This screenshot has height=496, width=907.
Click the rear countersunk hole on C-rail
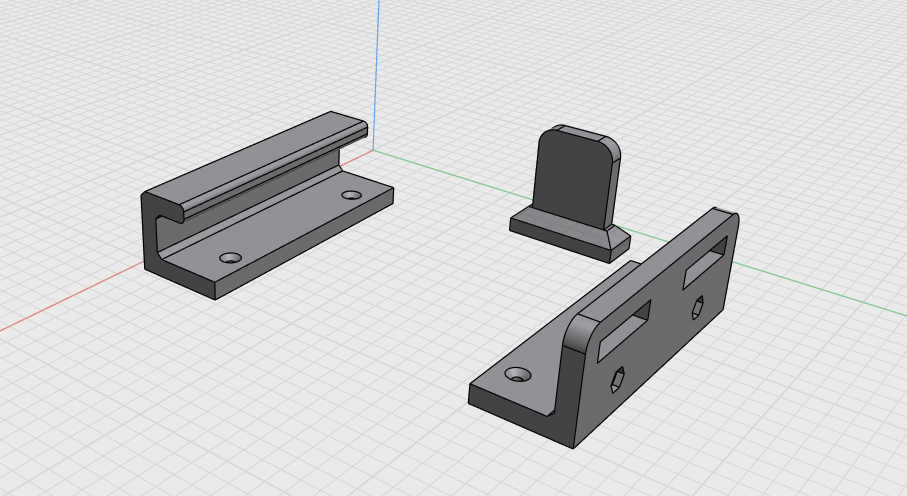click(x=351, y=195)
